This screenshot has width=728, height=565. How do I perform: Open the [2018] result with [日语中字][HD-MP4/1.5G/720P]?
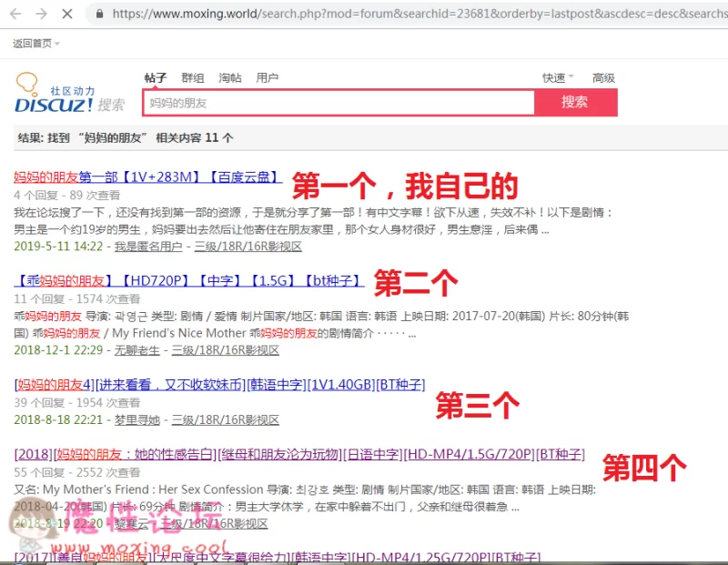coord(299,454)
